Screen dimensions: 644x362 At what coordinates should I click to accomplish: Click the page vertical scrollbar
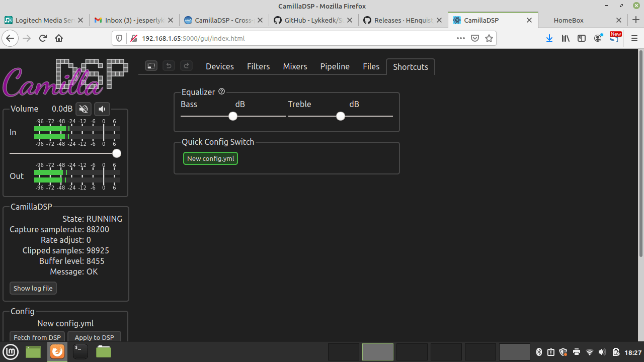[x=640, y=153]
